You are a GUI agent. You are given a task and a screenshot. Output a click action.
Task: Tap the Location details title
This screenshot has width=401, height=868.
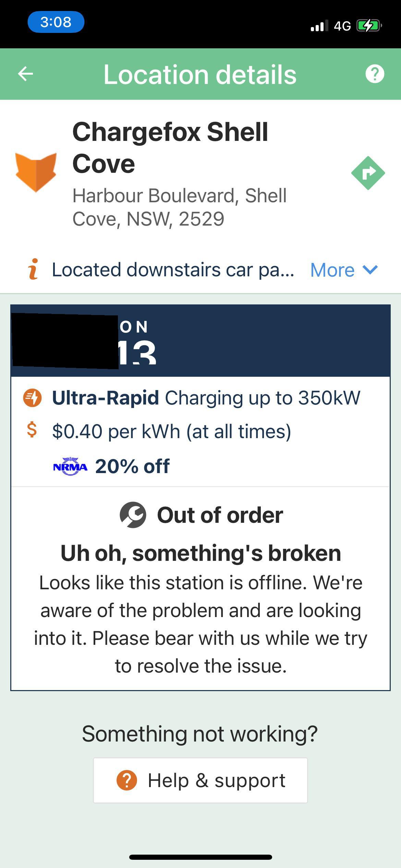point(200,74)
